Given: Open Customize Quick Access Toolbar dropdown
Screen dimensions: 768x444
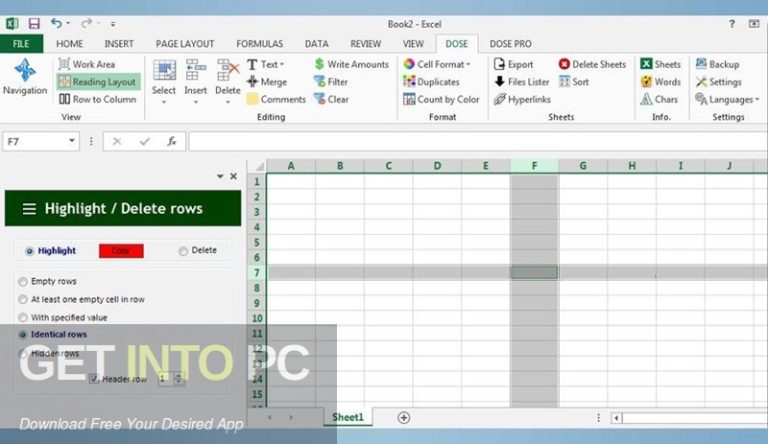Looking at the screenshot, I should (113, 24).
